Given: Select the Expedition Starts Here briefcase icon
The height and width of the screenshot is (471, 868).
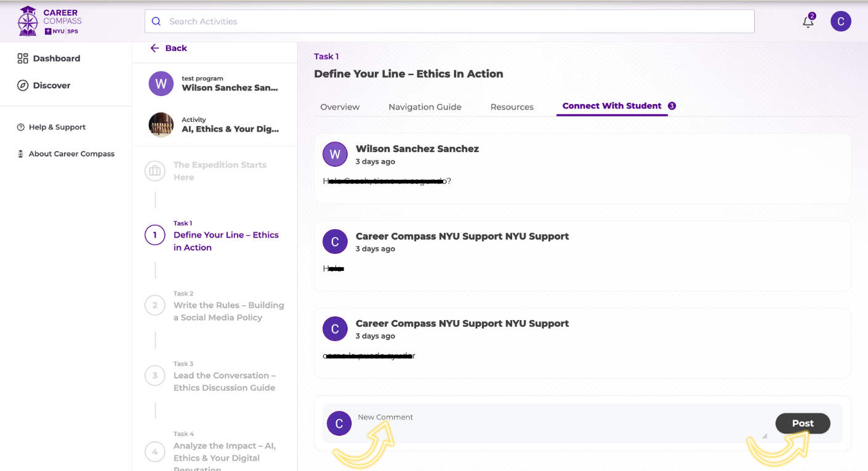Looking at the screenshot, I should point(155,171).
